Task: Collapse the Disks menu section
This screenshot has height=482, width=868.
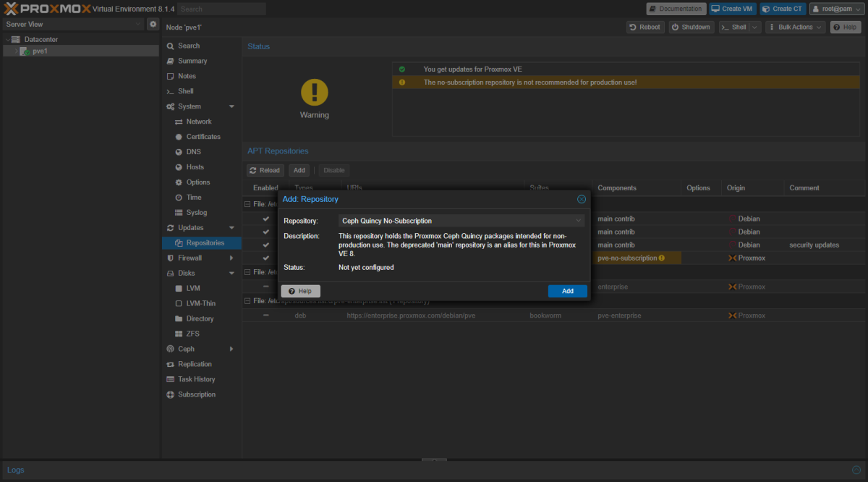Action: (x=231, y=274)
